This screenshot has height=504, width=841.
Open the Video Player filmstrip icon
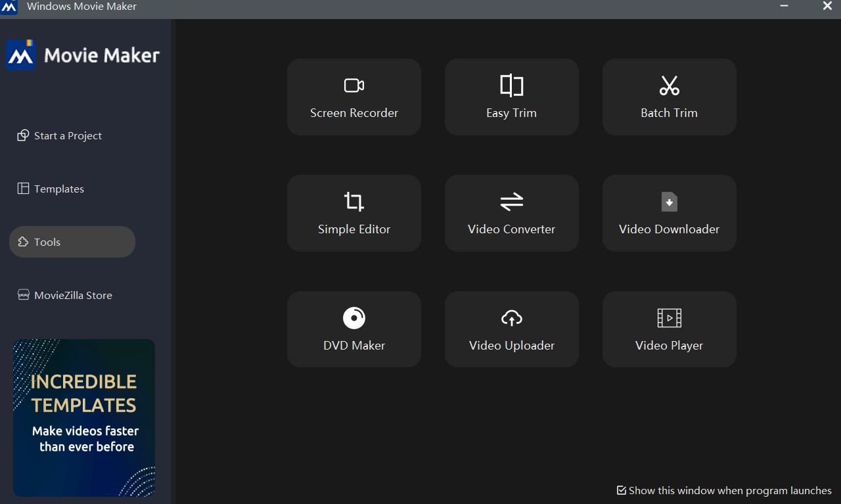click(x=669, y=318)
